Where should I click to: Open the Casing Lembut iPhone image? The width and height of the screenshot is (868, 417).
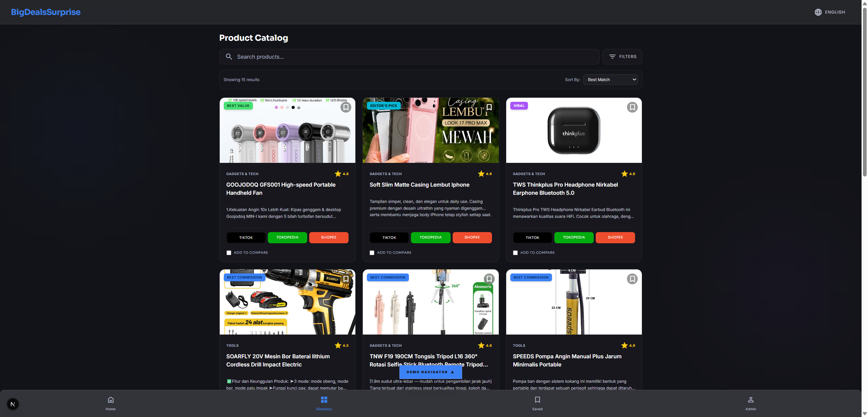pos(431,130)
